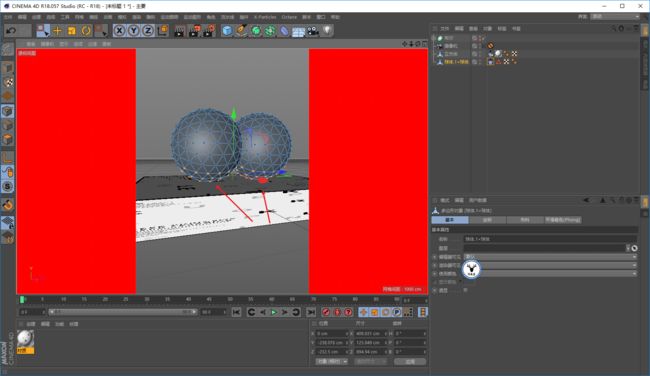The width and height of the screenshot is (650, 376).
Task: Click the Apply button in coordinates panel
Action: click(410, 361)
